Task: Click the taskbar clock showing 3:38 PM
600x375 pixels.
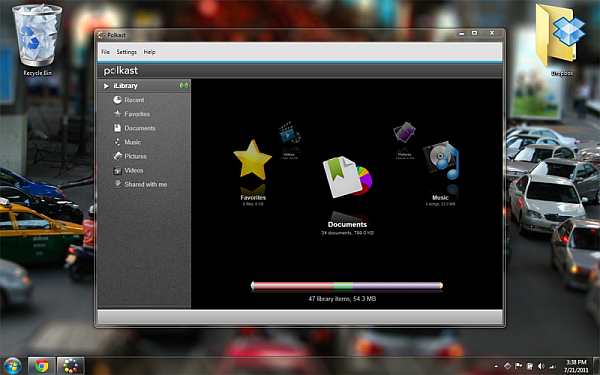Action: [576, 366]
